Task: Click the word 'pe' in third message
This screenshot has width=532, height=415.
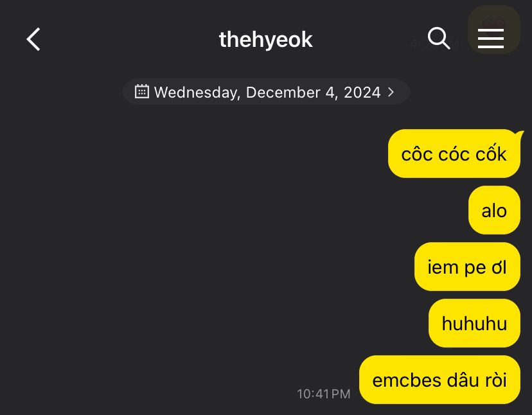Action: (475, 269)
